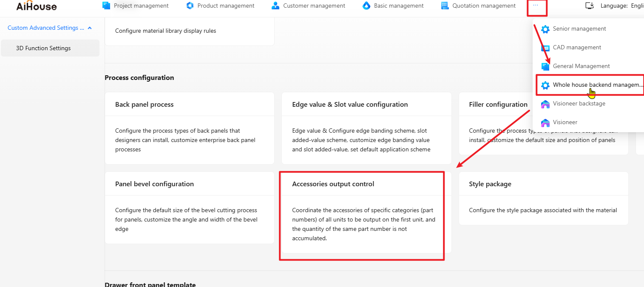Open the Panel bevel configuration card

pyautogui.click(x=189, y=207)
